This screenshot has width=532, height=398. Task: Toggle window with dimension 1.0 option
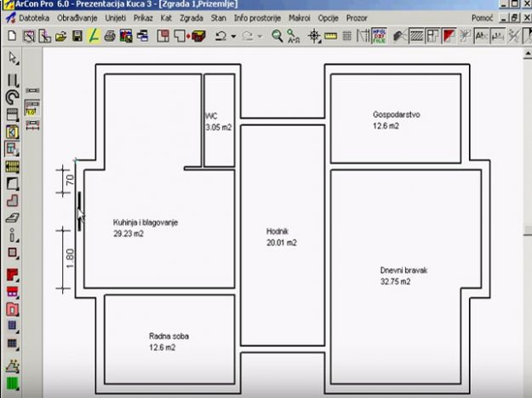pyautogui.click(x=32, y=108)
